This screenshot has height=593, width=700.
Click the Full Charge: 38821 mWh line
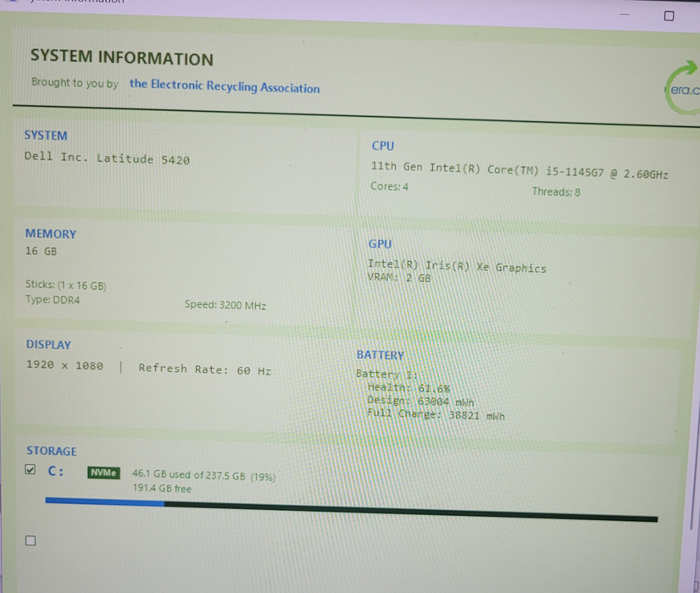pos(436,414)
